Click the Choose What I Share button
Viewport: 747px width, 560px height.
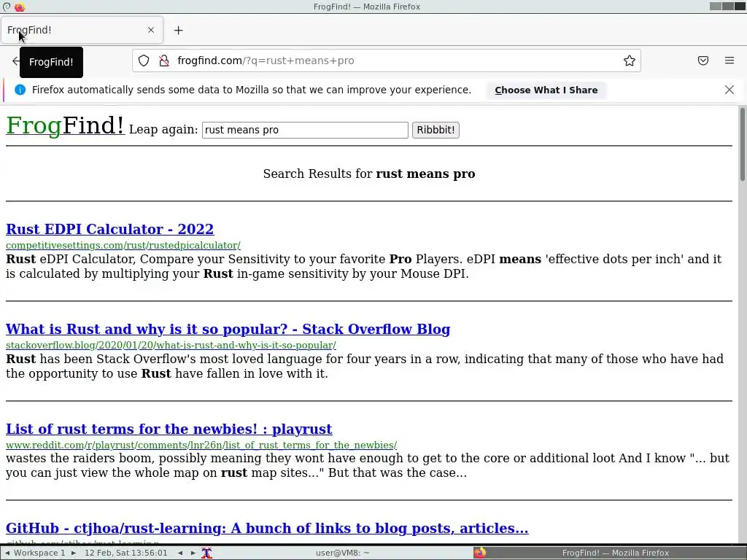[x=546, y=90]
